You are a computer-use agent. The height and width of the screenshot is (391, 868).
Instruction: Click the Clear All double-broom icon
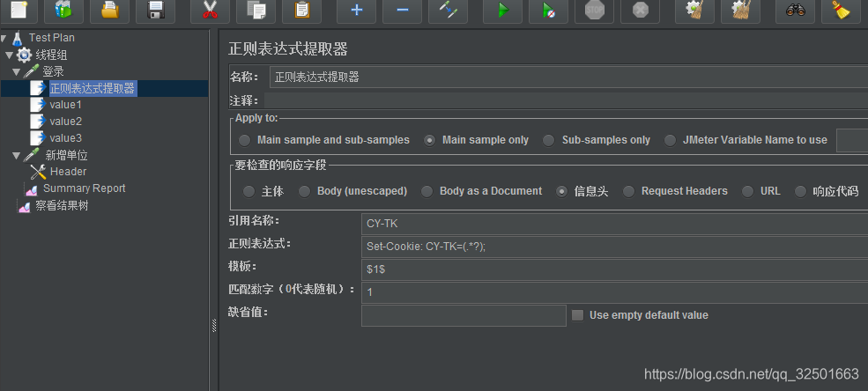(741, 11)
